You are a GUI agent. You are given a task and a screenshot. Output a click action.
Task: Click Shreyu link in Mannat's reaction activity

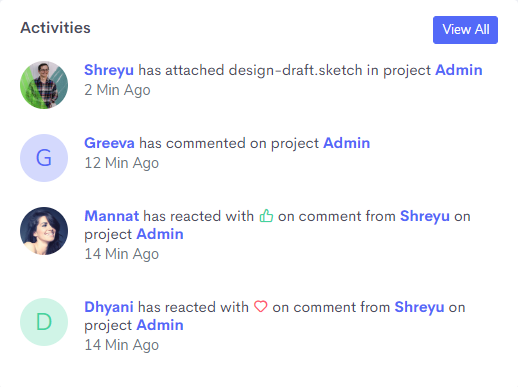(x=425, y=216)
